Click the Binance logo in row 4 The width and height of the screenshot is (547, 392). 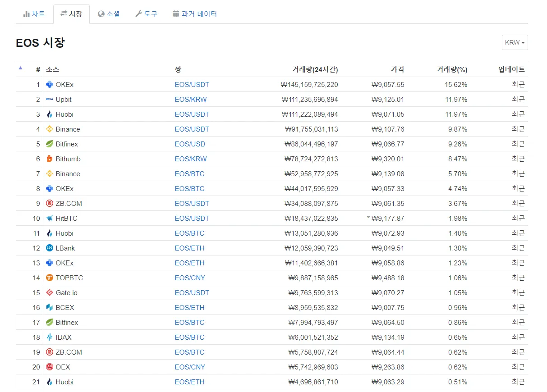click(50, 129)
